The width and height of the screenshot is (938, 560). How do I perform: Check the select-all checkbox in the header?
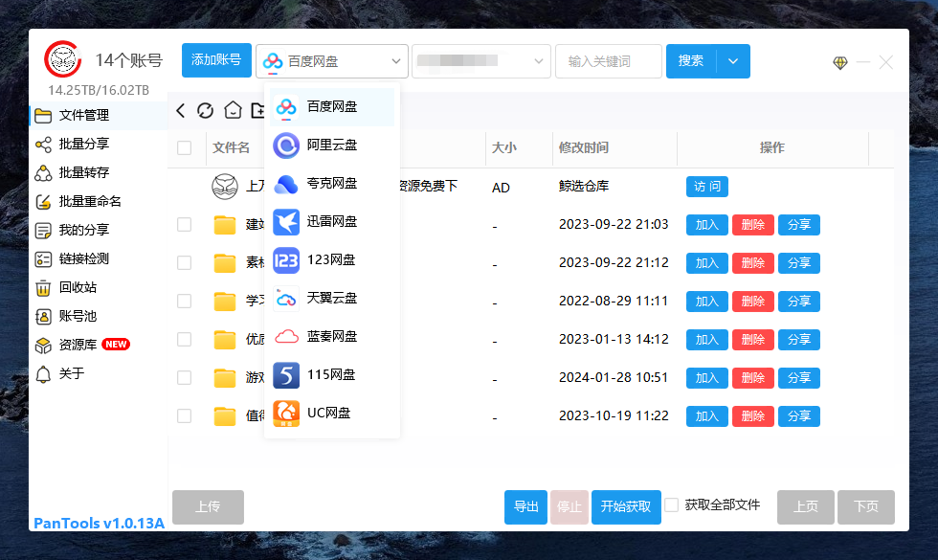[x=184, y=147]
